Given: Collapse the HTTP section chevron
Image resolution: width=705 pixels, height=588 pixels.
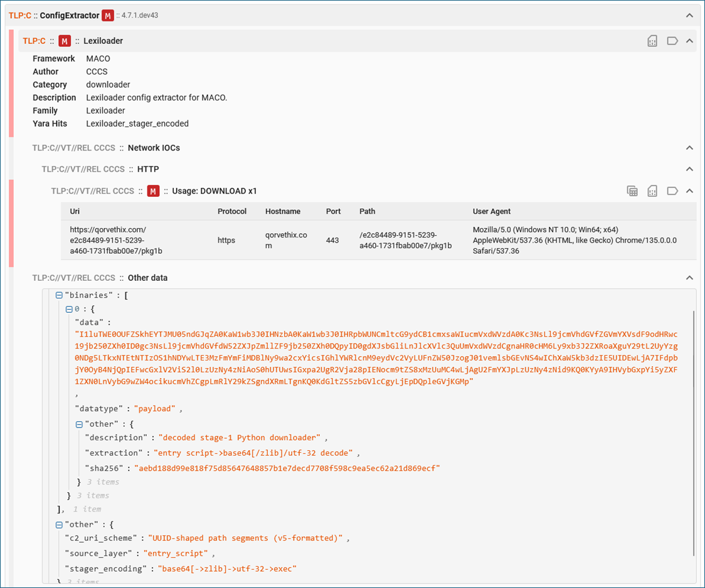Looking at the screenshot, I should point(689,169).
